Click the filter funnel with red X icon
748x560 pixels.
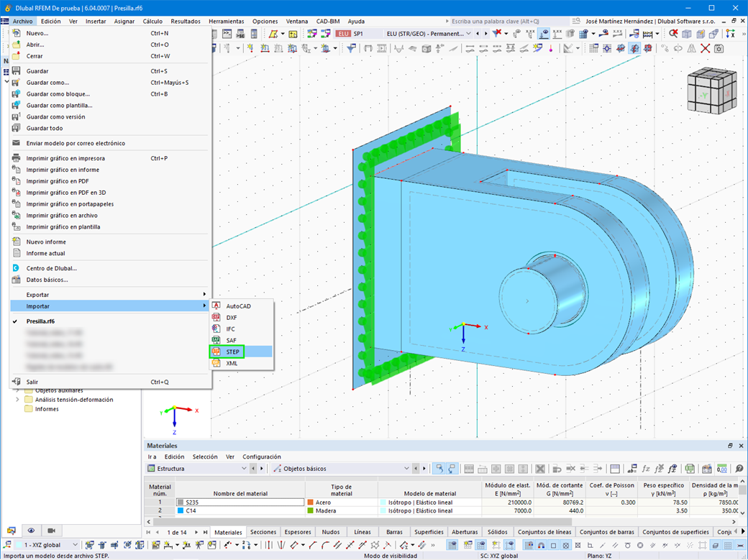tap(497, 33)
